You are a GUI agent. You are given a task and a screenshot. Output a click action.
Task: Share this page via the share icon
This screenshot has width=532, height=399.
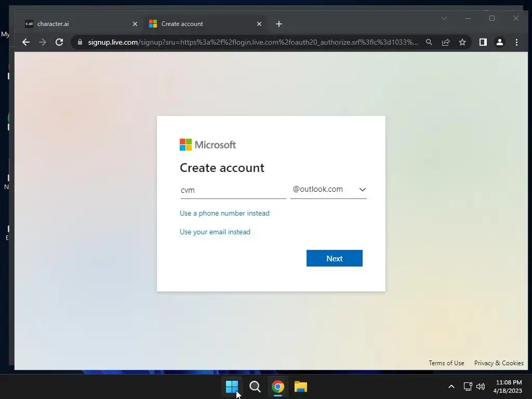click(x=445, y=42)
